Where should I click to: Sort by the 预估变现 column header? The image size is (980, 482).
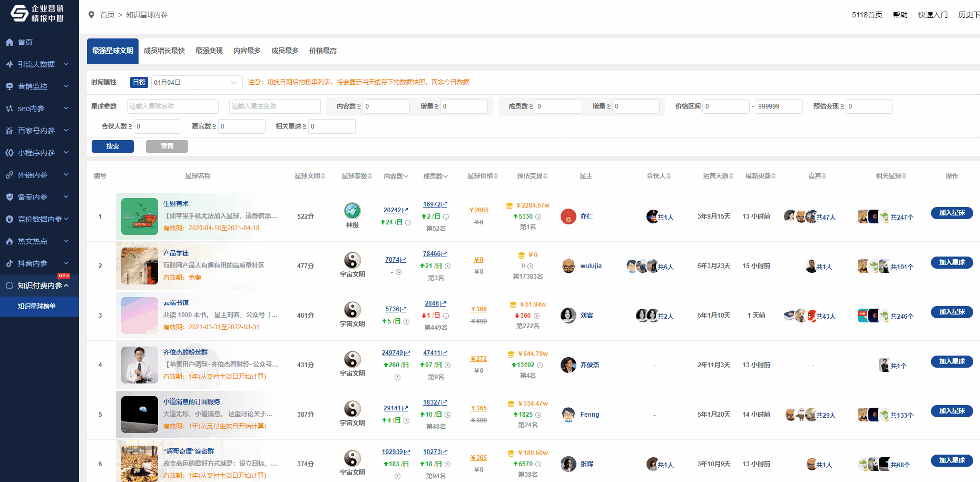pyautogui.click(x=532, y=176)
